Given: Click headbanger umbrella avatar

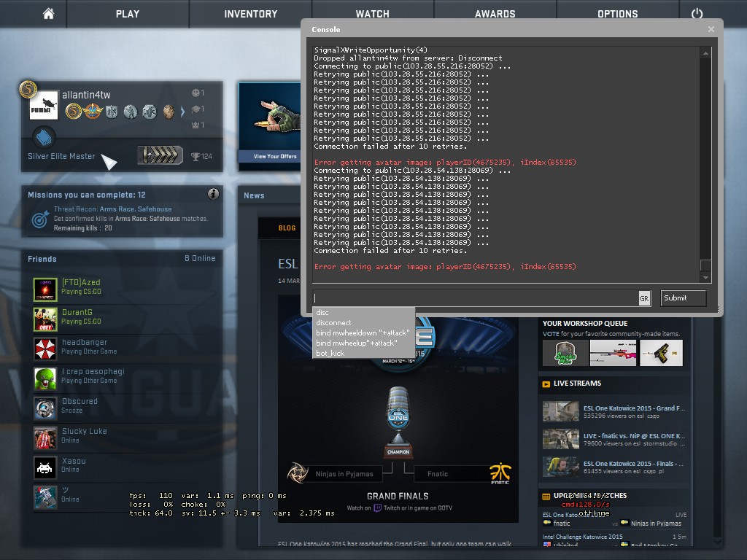Looking at the screenshot, I should click(x=45, y=349).
